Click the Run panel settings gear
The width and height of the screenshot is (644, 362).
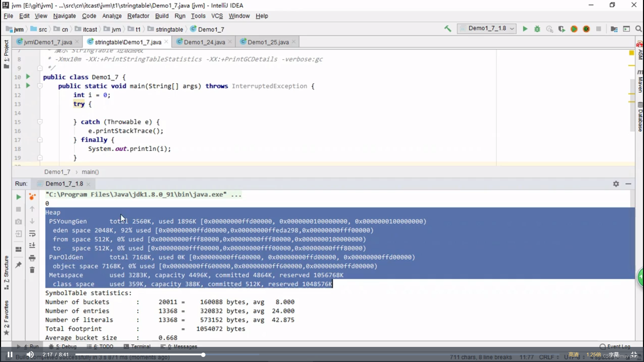(x=616, y=184)
